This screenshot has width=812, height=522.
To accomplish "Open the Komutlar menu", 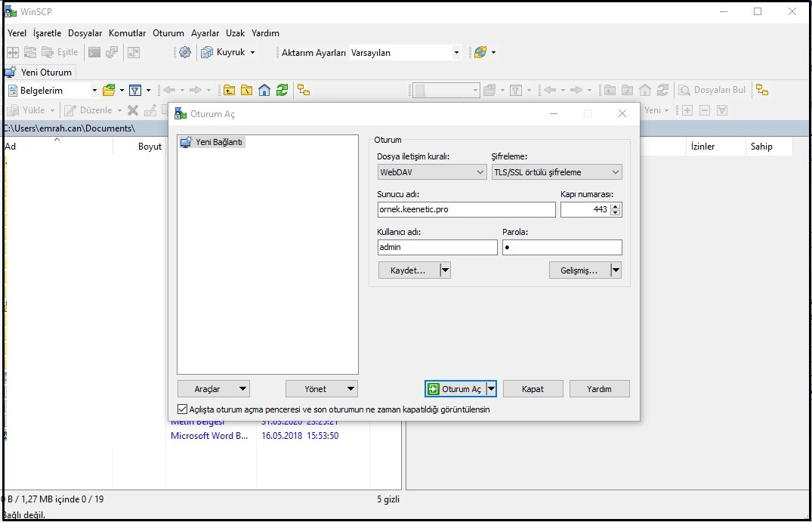I will pos(127,33).
